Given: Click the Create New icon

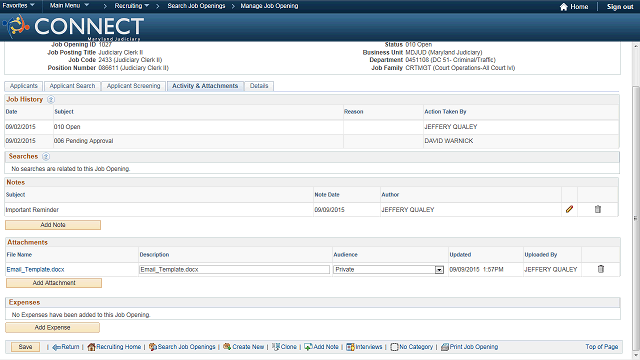Looking at the screenshot, I should pyautogui.click(x=227, y=347).
